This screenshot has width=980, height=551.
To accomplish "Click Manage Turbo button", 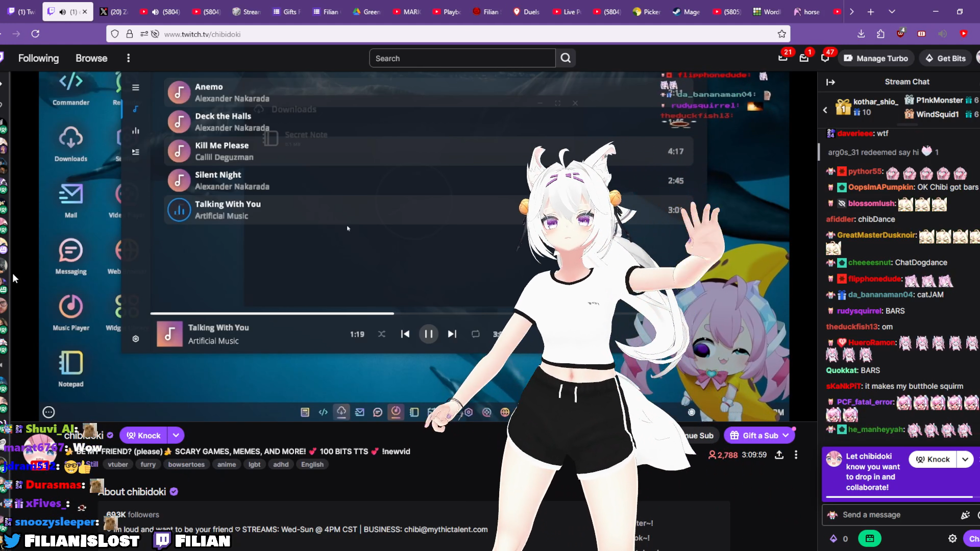I will [x=876, y=58].
